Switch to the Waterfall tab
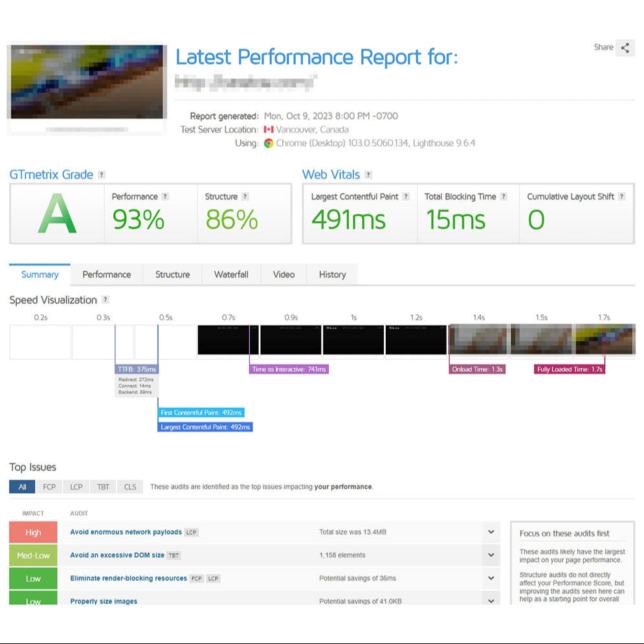644x644 pixels. click(231, 274)
